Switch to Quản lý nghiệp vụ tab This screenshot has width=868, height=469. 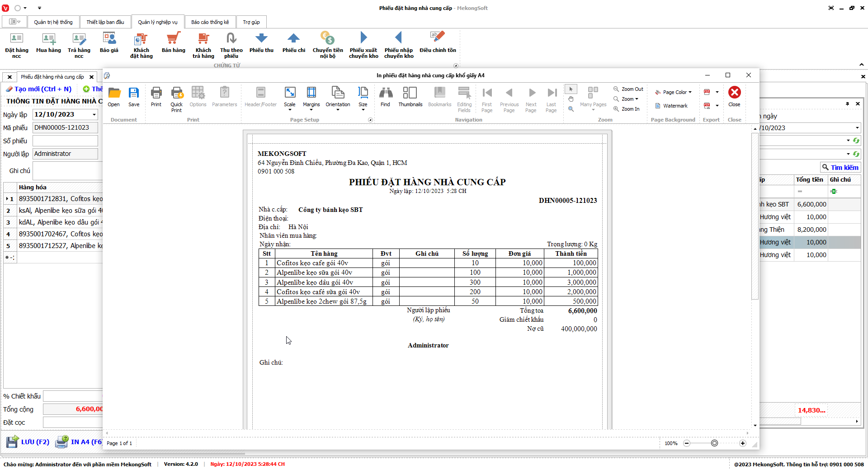tap(158, 22)
